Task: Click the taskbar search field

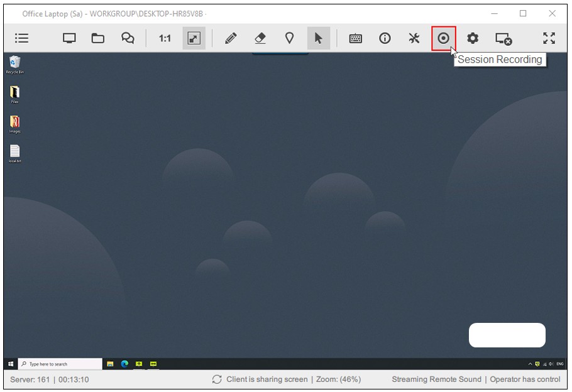Action: point(60,363)
